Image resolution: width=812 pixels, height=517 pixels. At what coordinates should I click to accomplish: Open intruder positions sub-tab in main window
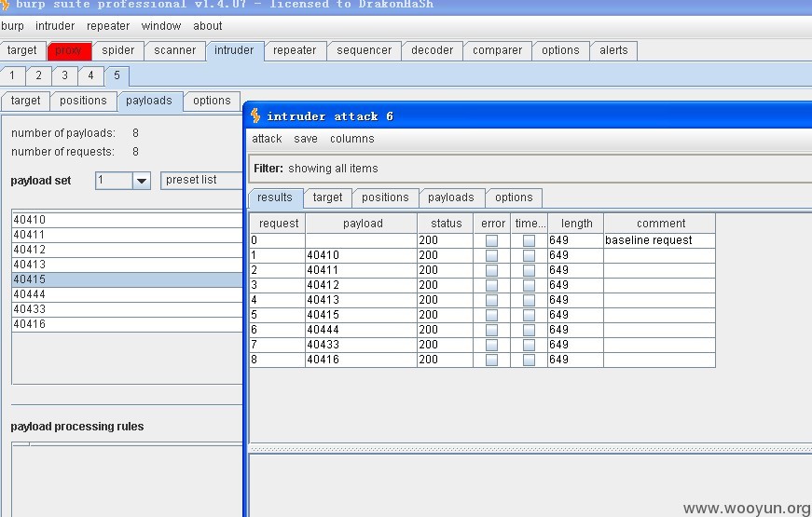[83, 101]
